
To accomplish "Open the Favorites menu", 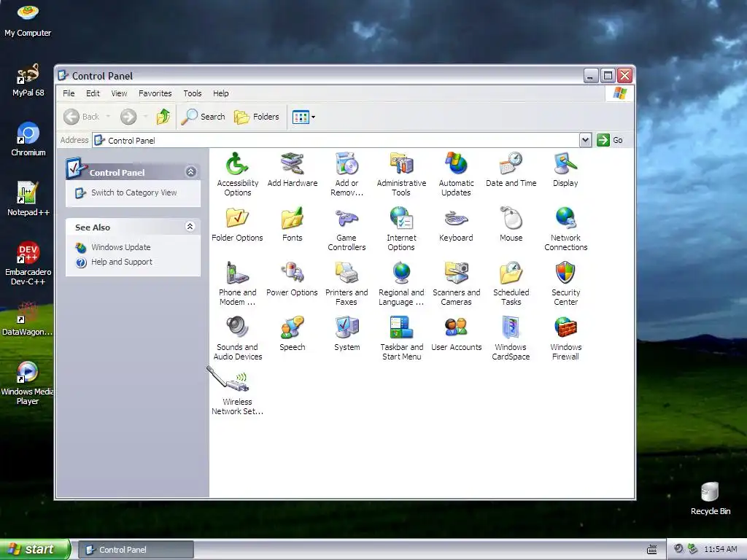I will click(155, 93).
